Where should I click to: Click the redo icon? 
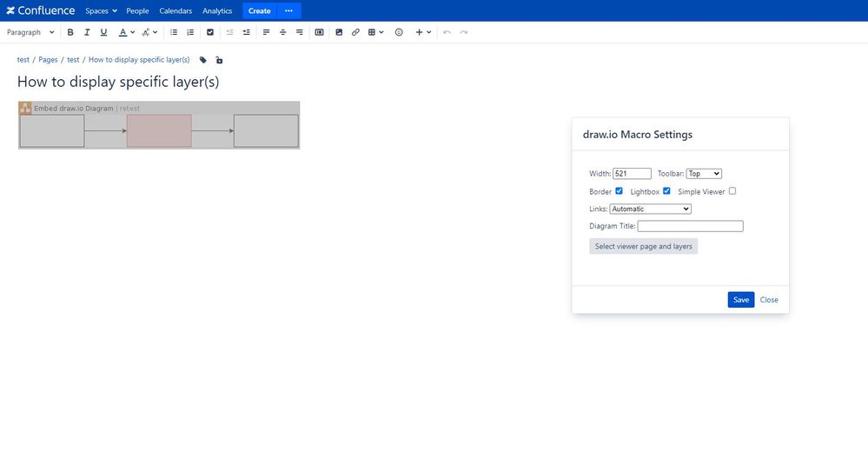pyautogui.click(x=464, y=32)
